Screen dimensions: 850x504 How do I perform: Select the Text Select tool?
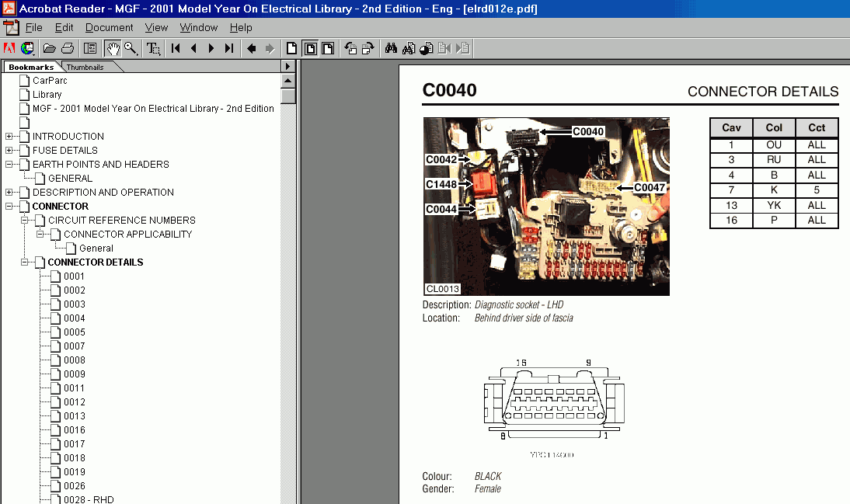tap(153, 49)
